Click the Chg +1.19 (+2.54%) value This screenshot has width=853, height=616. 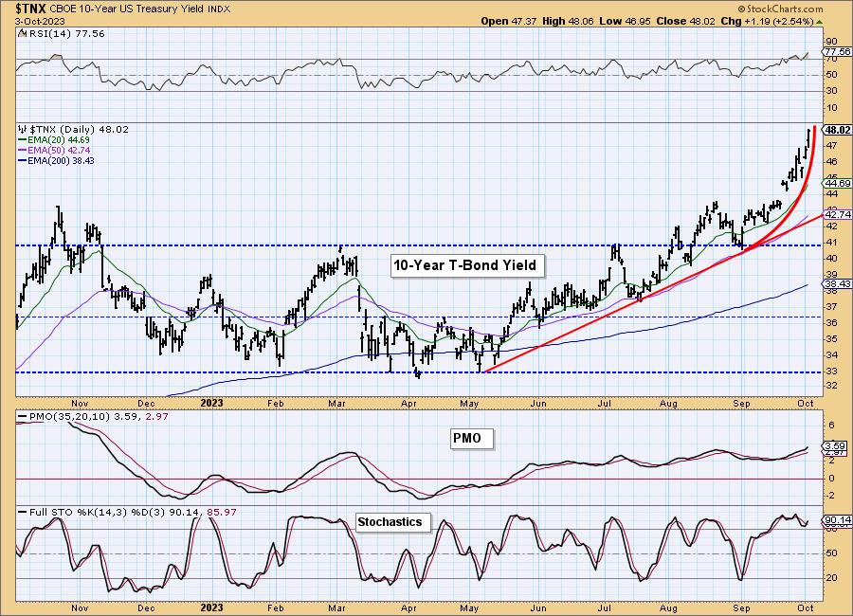pos(767,21)
